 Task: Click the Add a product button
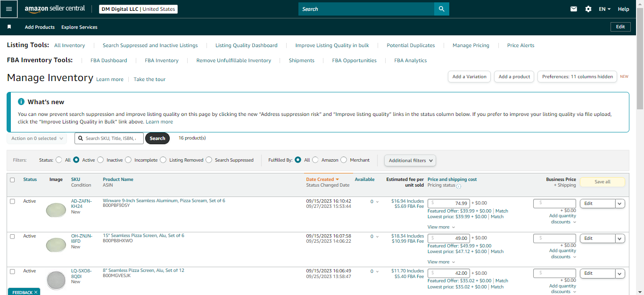point(514,77)
